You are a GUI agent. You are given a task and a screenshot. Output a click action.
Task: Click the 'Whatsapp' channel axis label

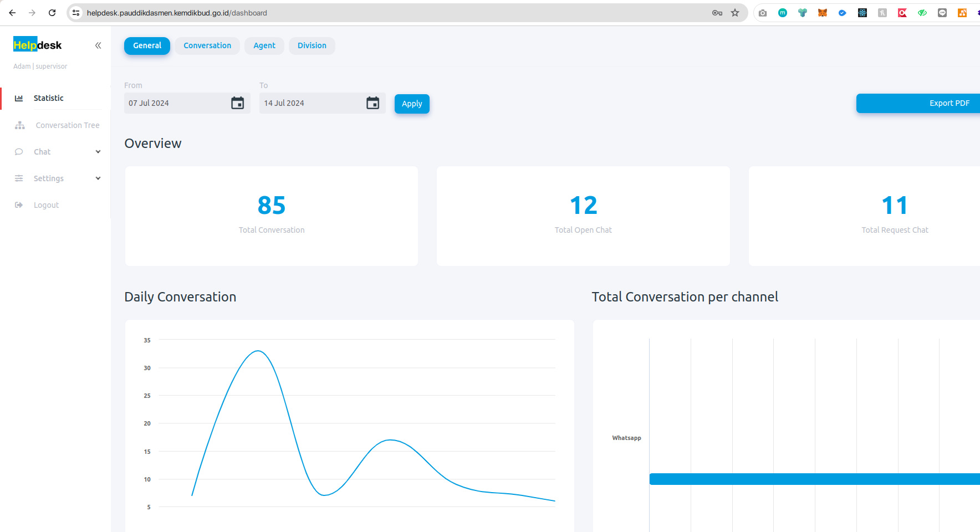tap(626, 438)
